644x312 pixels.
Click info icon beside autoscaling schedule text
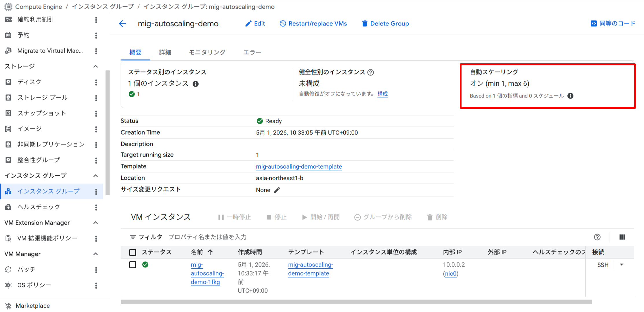point(570,96)
